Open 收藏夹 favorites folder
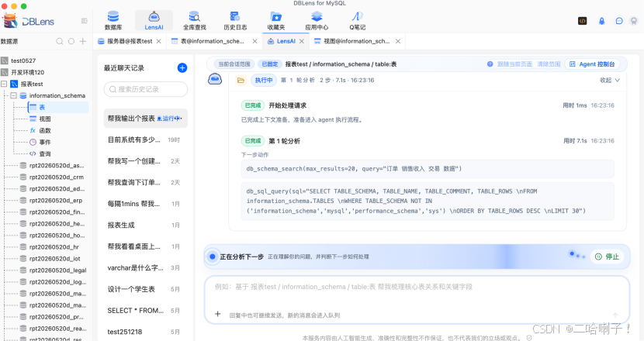The image size is (644, 341). click(x=276, y=20)
